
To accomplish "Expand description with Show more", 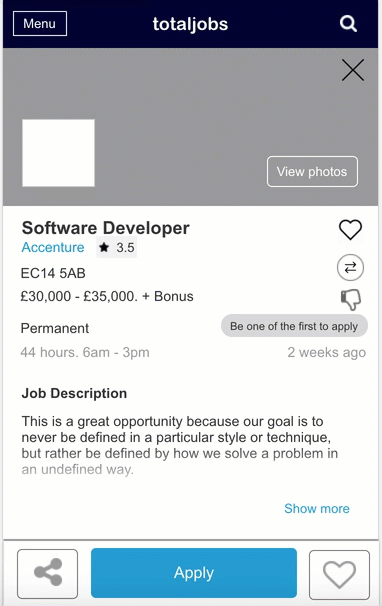I will (317, 509).
